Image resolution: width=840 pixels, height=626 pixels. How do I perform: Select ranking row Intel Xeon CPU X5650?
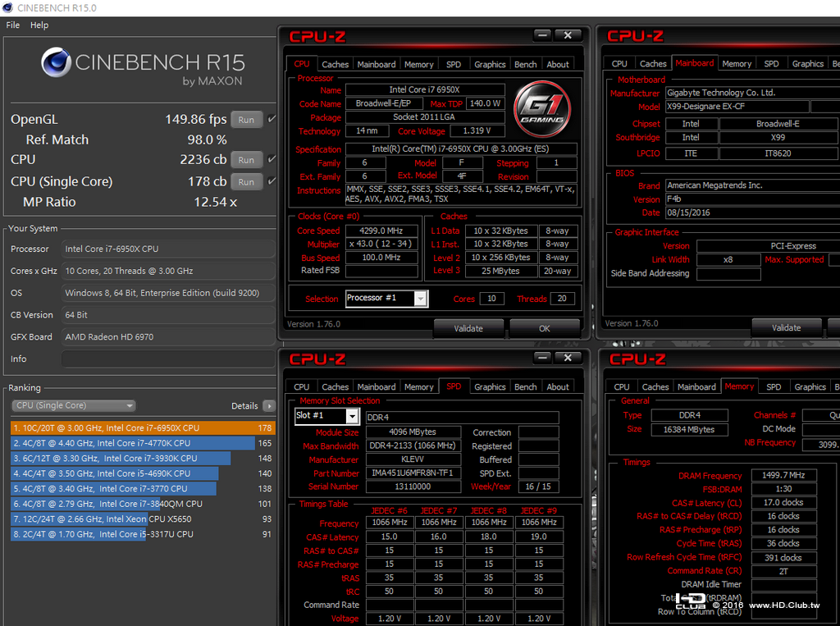tap(143, 519)
